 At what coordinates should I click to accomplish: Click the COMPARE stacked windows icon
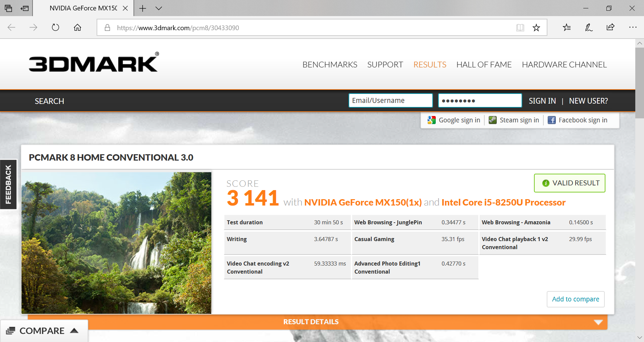tap(10, 331)
